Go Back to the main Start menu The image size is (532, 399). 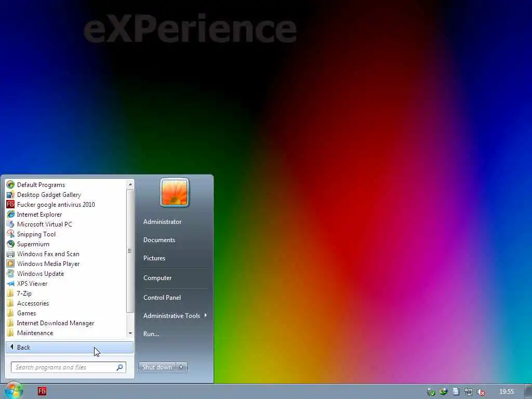(70, 348)
